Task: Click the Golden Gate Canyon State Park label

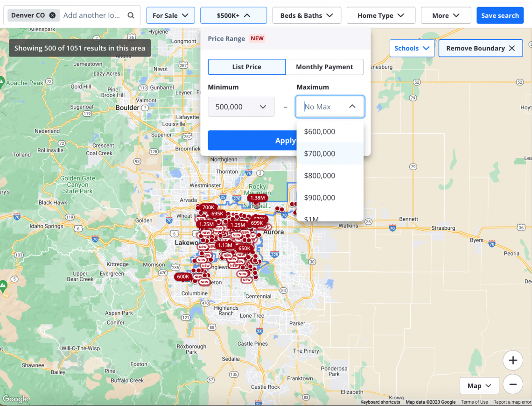Action: click(x=77, y=185)
